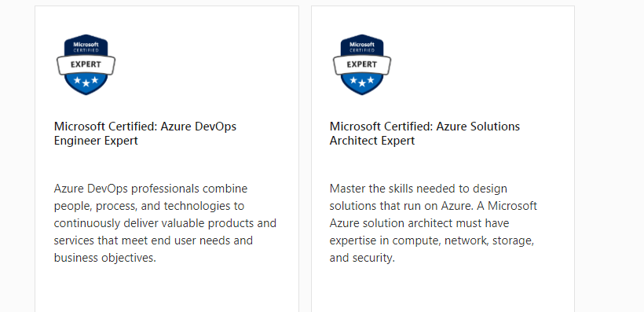The image size is (644, 312).
Task: Click the 'Azure solution architect must have' line
Action: click(419, 223)
